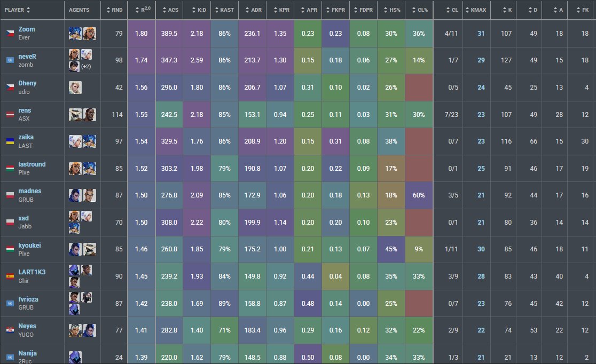This screenshot has height=364, width=596.
Task: Sort table by KAST column
Action: point(224,10)
